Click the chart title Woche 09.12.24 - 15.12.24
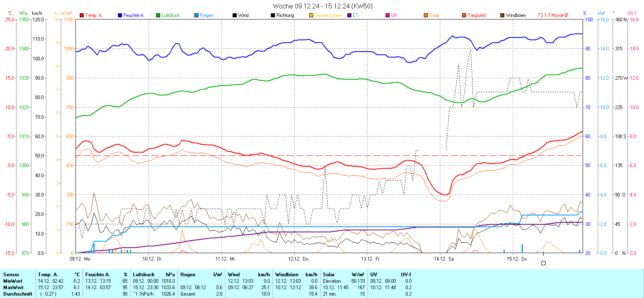The width and height of the screenshot is (644, 298). click(322, 6)
